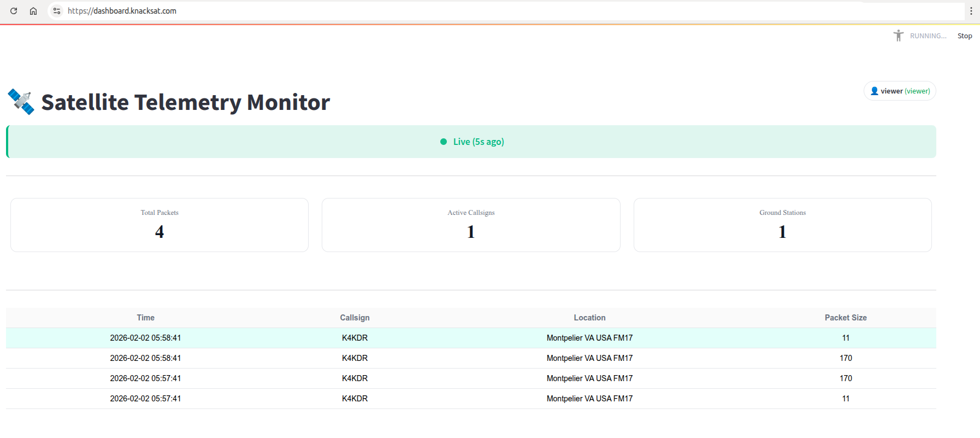Viewport: 980px width, 438px height.
Task: Click the browser home icon
Action: (x=33, y=11)
